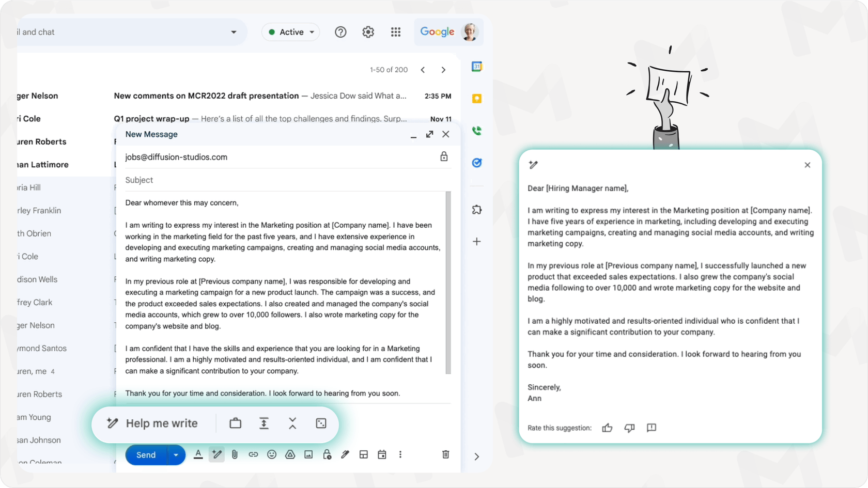Open the more send options arrow
Image resolution: width=868 pixels, height=488 pixels.
176,454
